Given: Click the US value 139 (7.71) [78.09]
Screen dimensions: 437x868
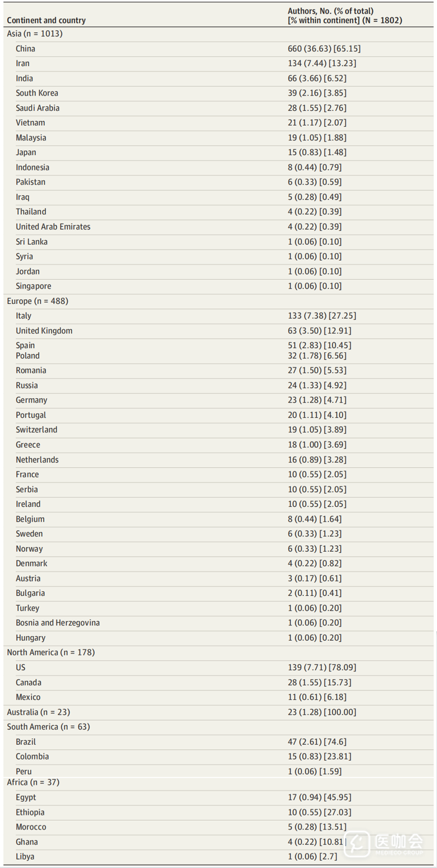Looking at the screenshot, I should (x=321, y=667).
